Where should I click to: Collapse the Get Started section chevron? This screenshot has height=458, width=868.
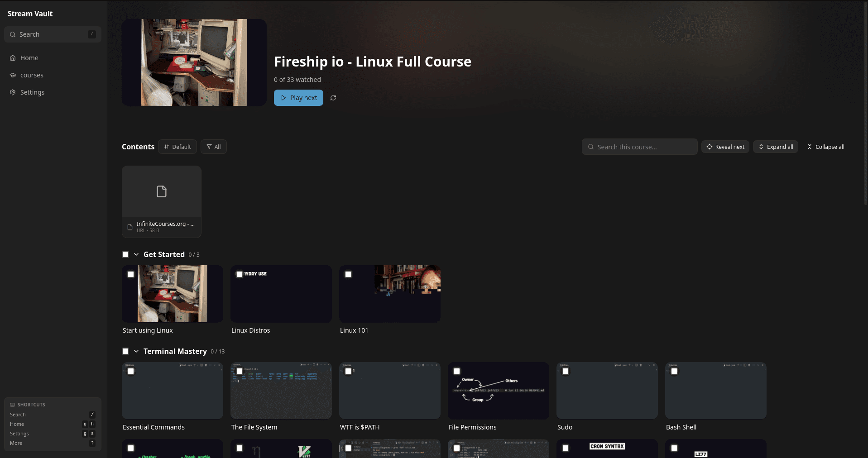136,254
